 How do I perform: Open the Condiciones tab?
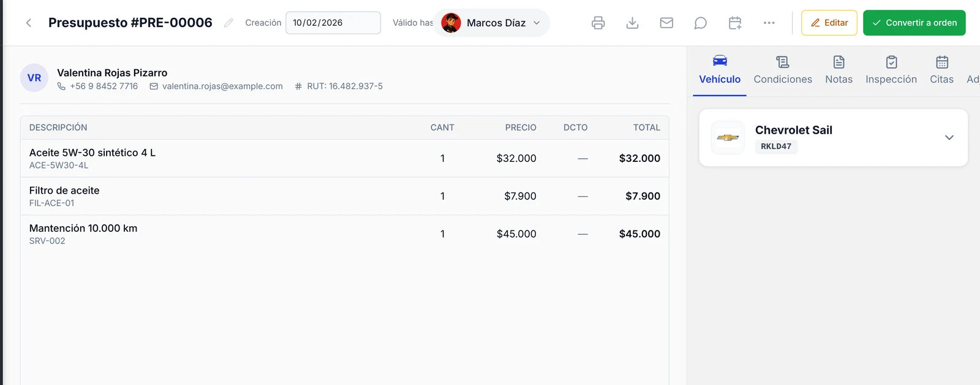783,71
